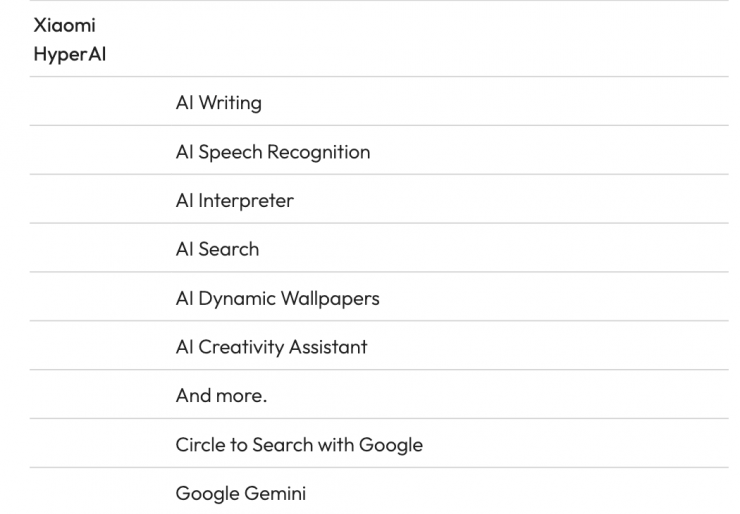740x514 pixels.
Task: Click the AI Speech Recognition entry
Action: 272,152
